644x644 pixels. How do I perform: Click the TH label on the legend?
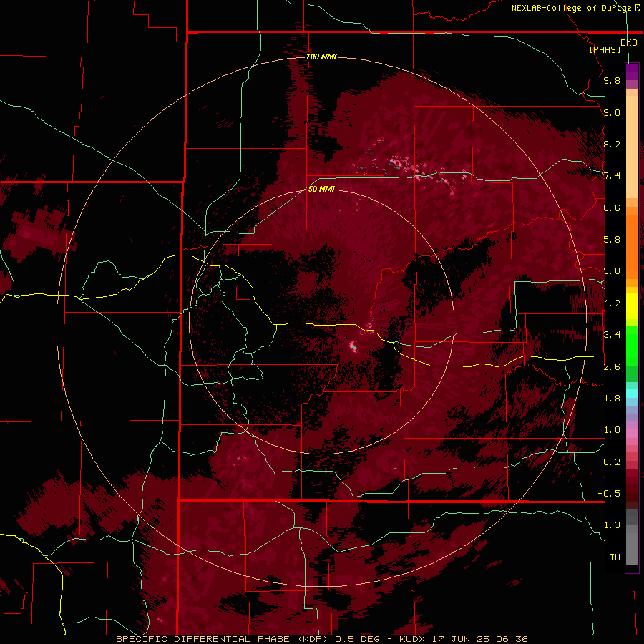tap(615, 557)
